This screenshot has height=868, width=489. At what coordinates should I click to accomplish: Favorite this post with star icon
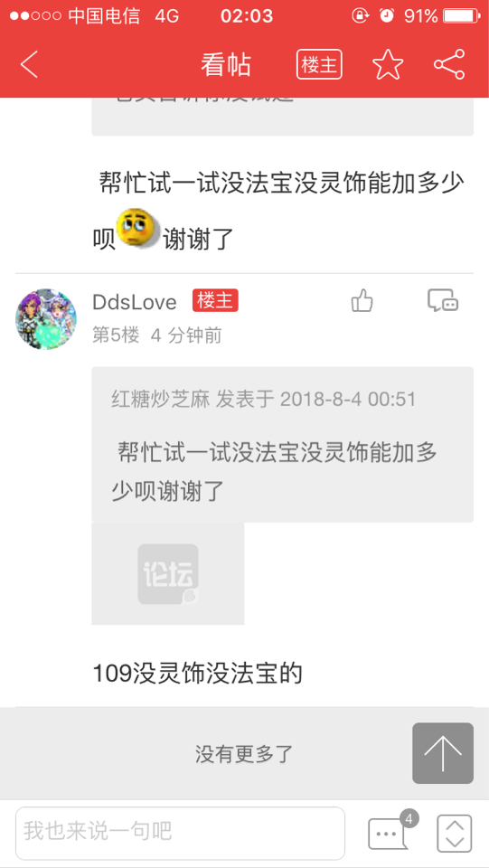[x=388, y=65]
